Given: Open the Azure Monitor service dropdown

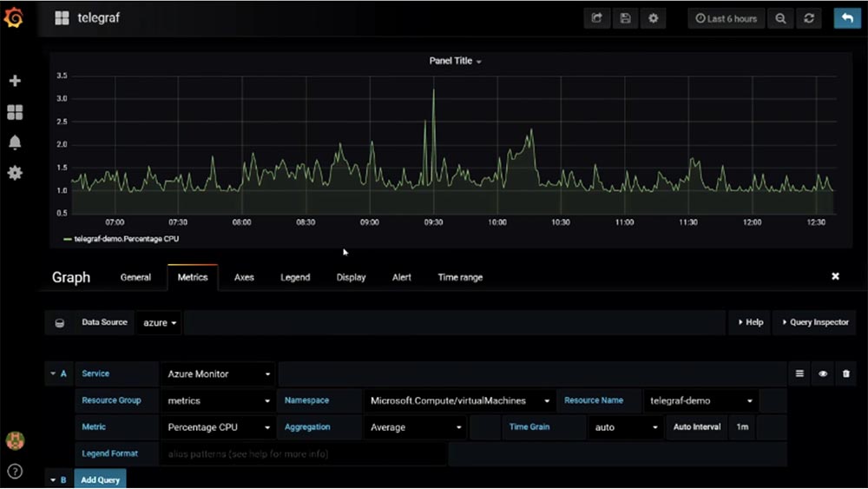Looking at the screenshot, I should point(219,373).
